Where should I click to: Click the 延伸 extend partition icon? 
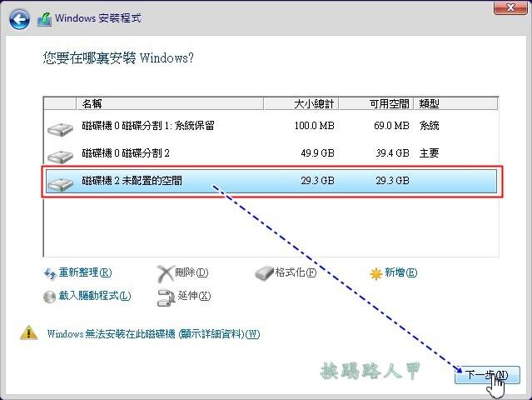[x=167, y=297]
